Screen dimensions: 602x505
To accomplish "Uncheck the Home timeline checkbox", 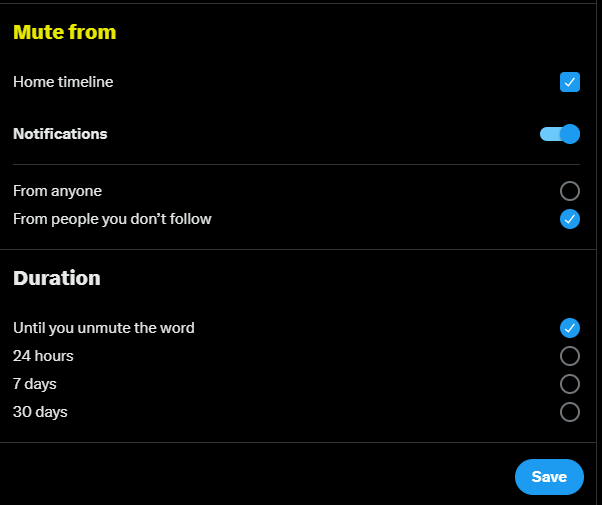I will (570, 82).
